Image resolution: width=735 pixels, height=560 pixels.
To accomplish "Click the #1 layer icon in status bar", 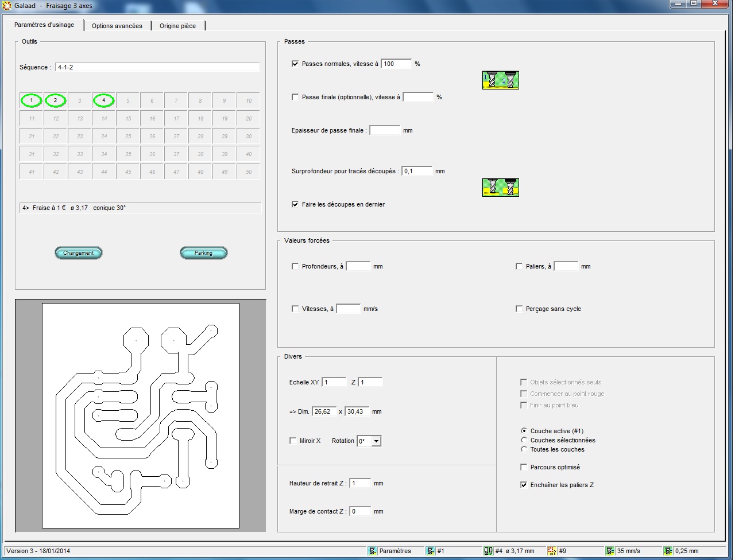I will coord(430,551).
